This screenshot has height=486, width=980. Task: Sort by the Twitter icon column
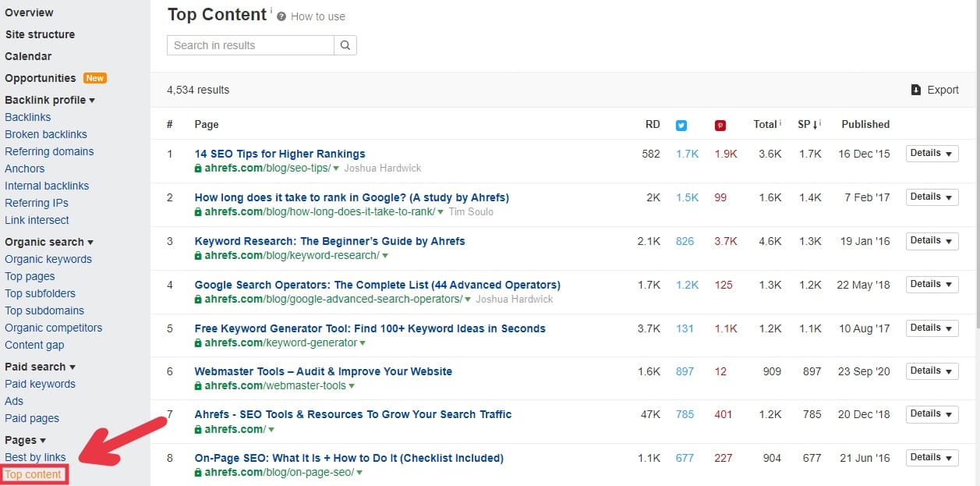(x=681, y=125)
